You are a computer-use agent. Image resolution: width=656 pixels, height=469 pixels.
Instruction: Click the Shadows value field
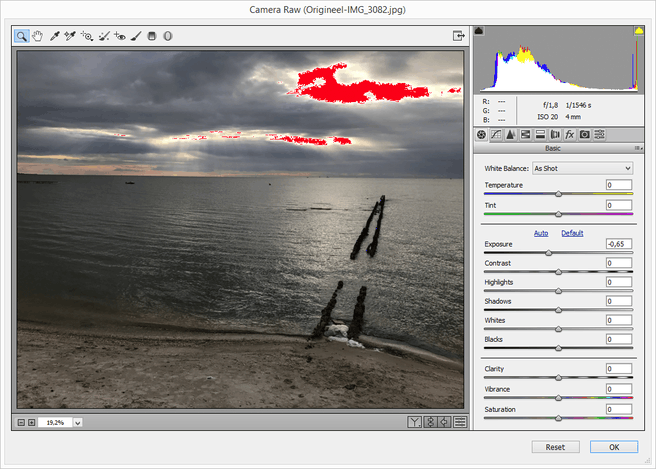click(x=619, y=301)
